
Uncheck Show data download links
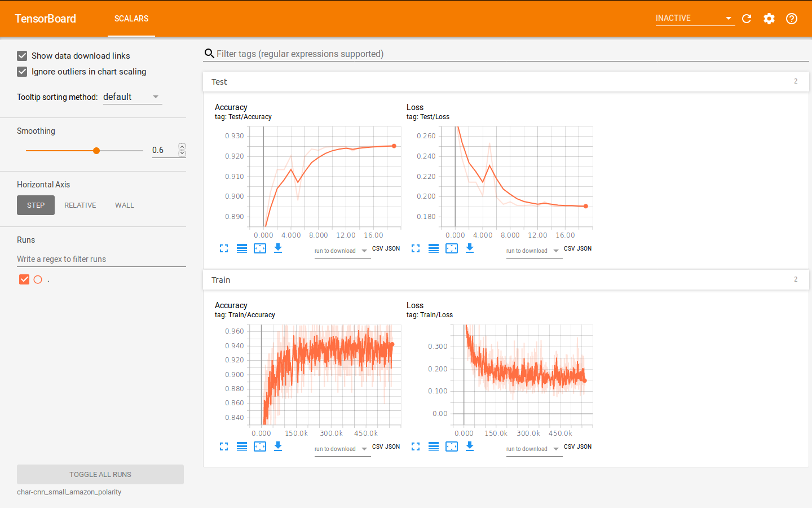[22, 56]
